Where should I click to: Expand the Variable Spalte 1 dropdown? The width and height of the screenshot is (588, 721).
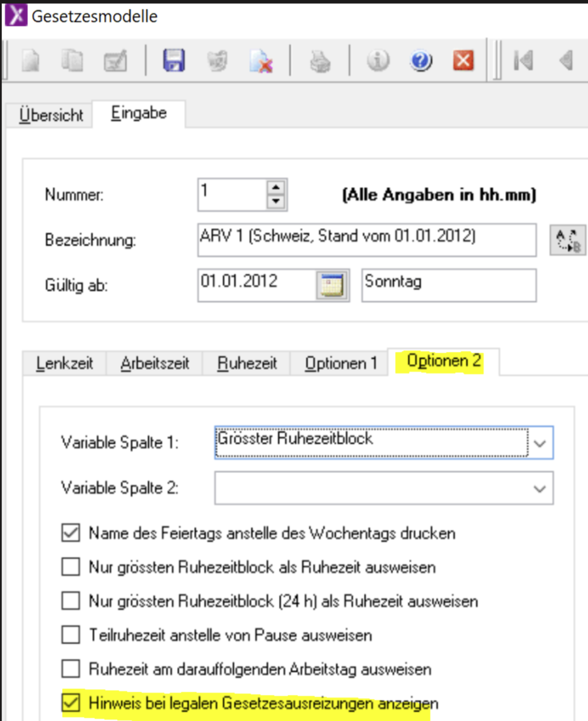(540, 443)
